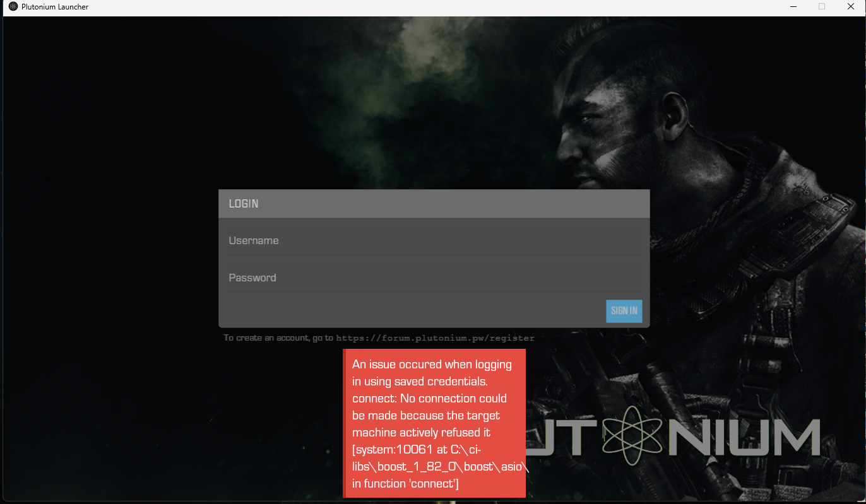Viewport: 866px width, 504px height.
Task: Click the Username input field
Action: 434,241
